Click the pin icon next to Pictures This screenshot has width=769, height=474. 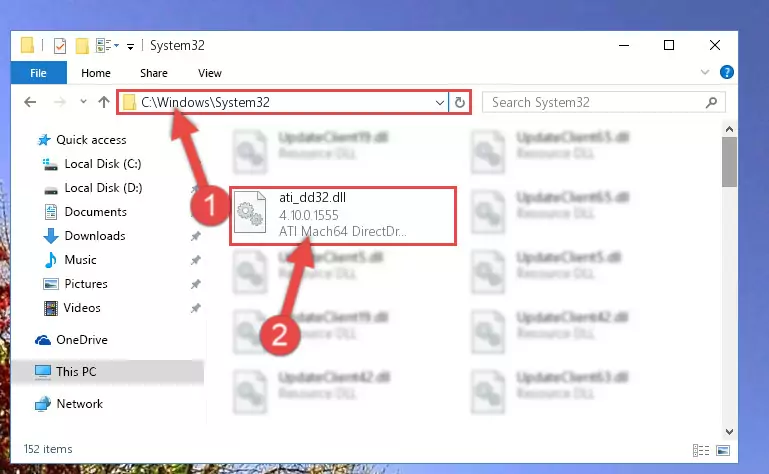coord(195,284)
